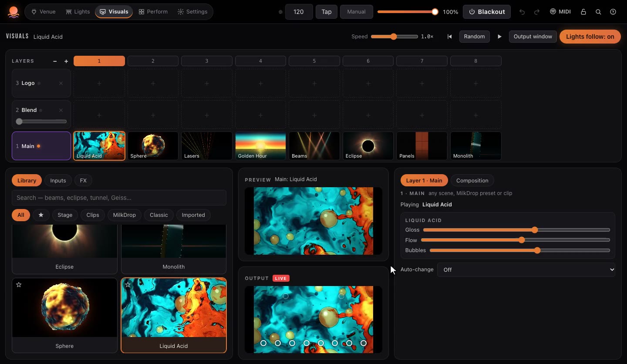Click the play icon next to Random
This screenshot has width=627, height=364.
499,37
